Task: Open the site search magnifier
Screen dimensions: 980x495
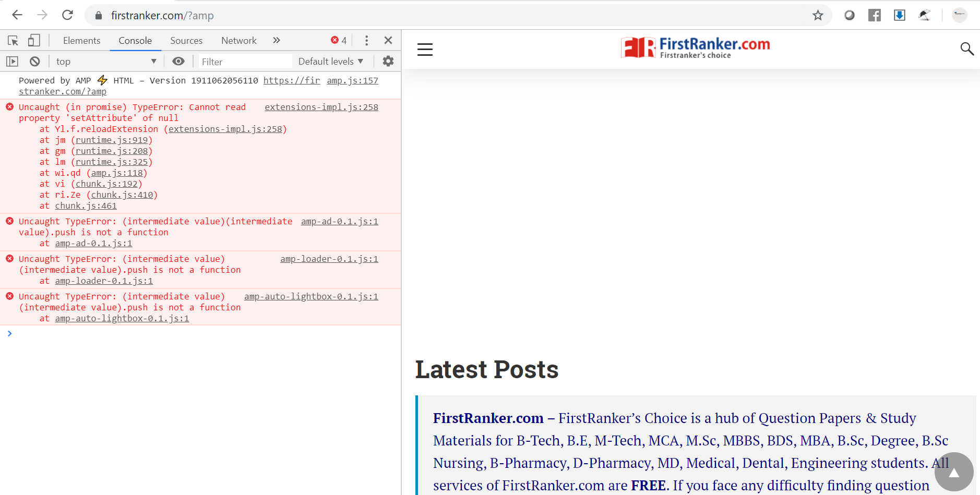Action: pos(967,49)
